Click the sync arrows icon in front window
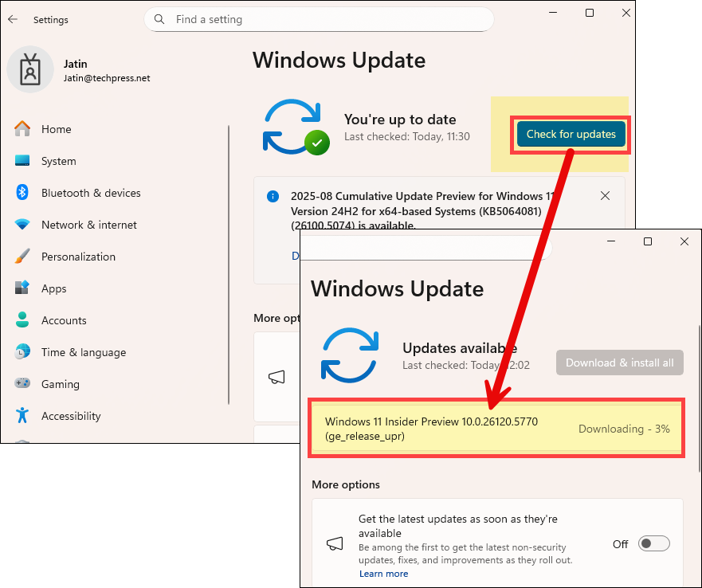The width and height of the screenshot is (702, 588). [x=350, y=355]
